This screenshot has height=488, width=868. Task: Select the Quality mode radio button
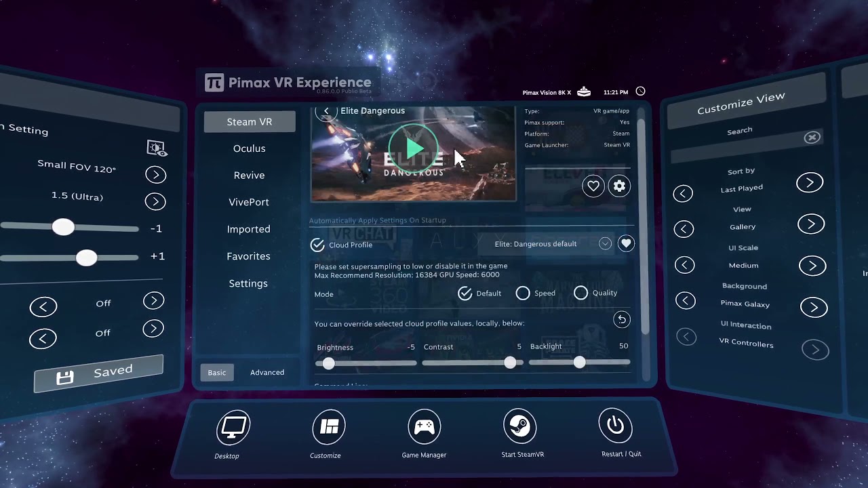click(x=580, y=293)
